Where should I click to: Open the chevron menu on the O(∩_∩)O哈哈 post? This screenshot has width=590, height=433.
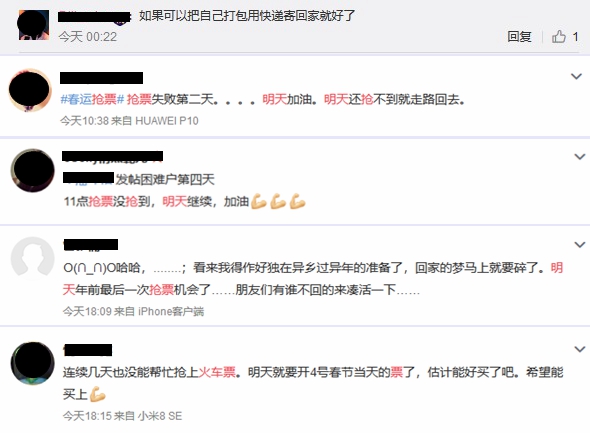point(579,245)
